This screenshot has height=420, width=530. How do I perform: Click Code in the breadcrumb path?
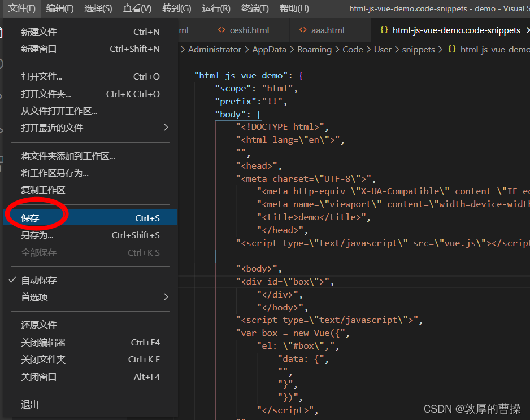tap(353, 50)
